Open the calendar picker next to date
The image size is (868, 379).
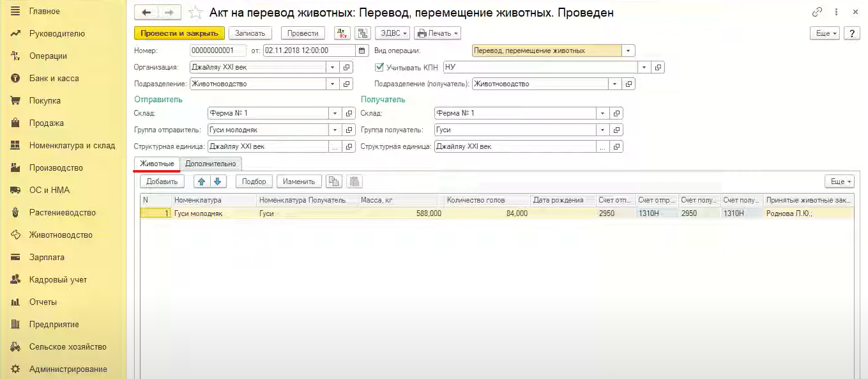pos(363,50)
